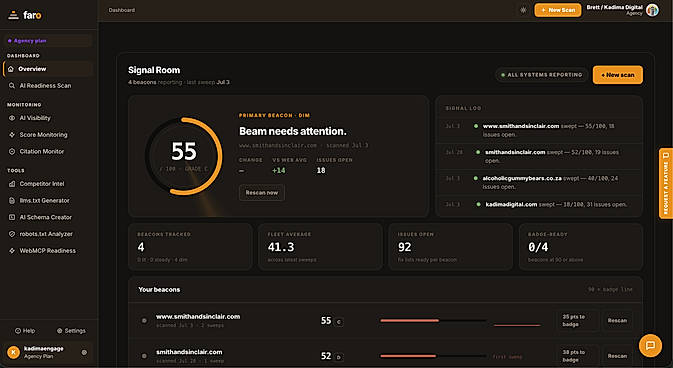This screenshot has width=673, height=368.
Task: Open AI Schema Creator tool
Action: pos(48,217)
